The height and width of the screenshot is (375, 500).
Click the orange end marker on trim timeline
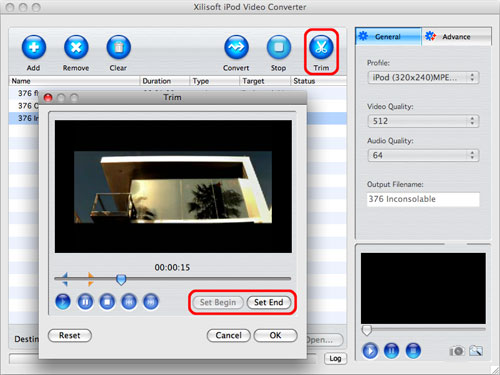click(91, 279)
